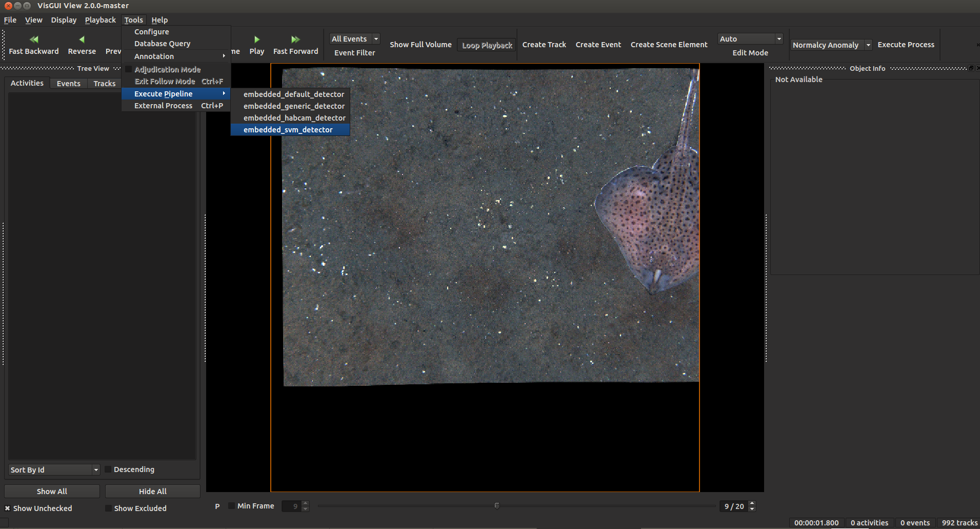Select Configure from the Tools menu

(x=176, y=32)
